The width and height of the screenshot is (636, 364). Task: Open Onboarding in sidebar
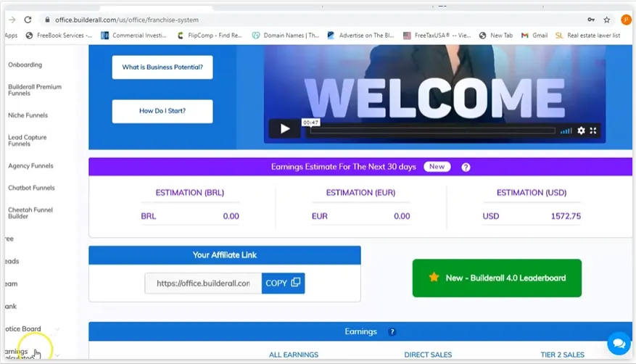coord(25,65)
